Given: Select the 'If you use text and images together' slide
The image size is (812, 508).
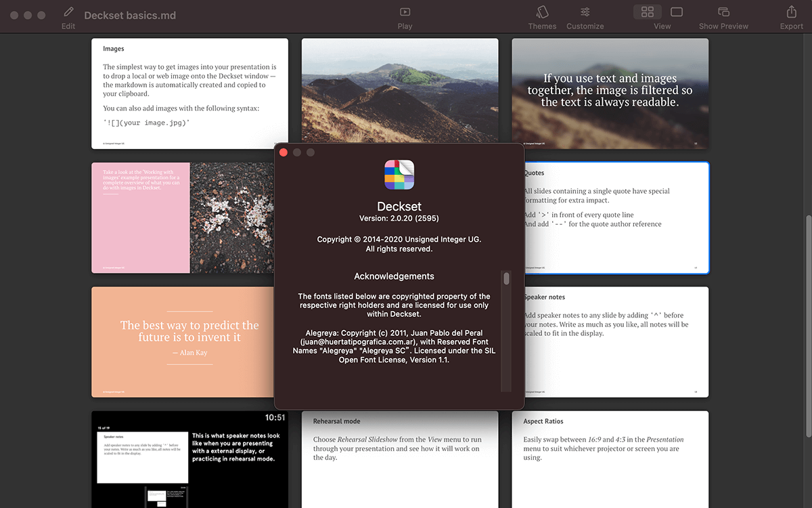Looking at the screenshot, I should 610,93.
